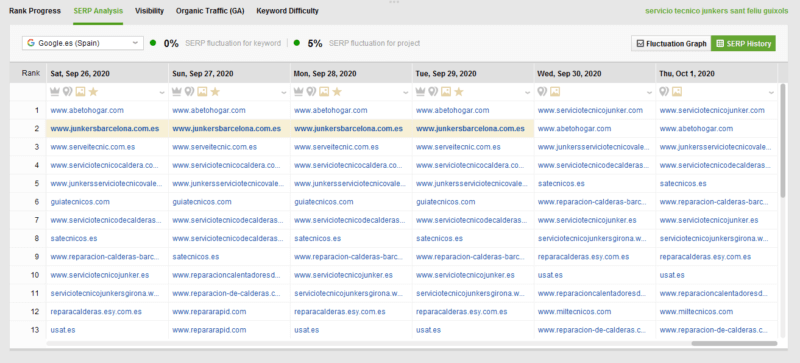Expand SERP features chevron for Tue, Sep 29

click(528, 92)
